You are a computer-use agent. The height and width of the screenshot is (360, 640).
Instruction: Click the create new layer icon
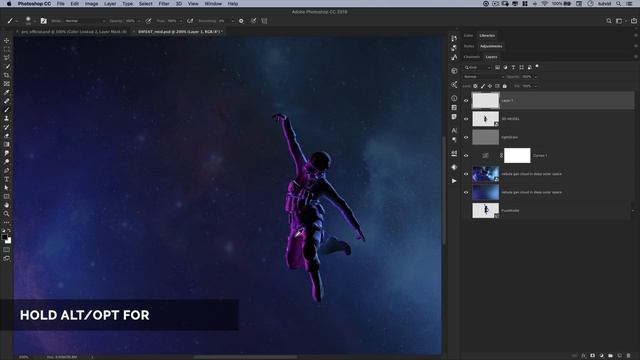620,356
